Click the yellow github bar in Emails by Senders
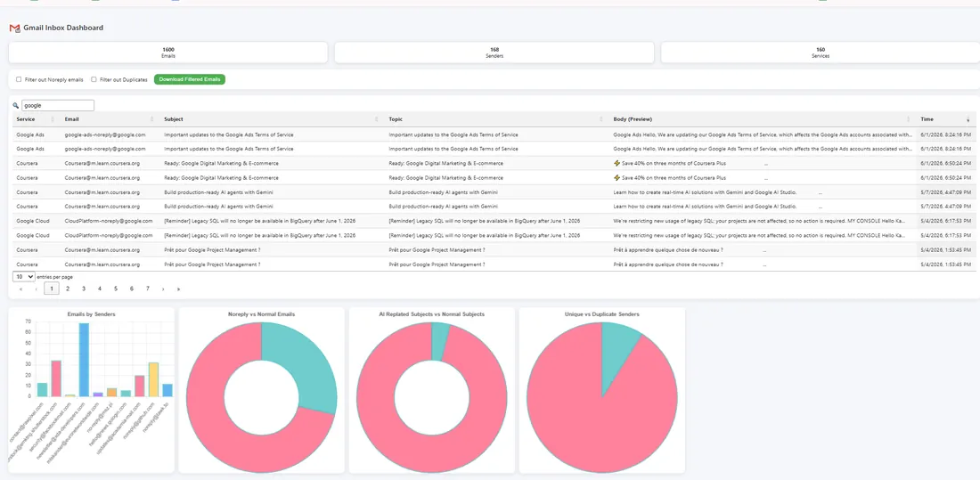 pyautogui.click(x=153, y=379)
